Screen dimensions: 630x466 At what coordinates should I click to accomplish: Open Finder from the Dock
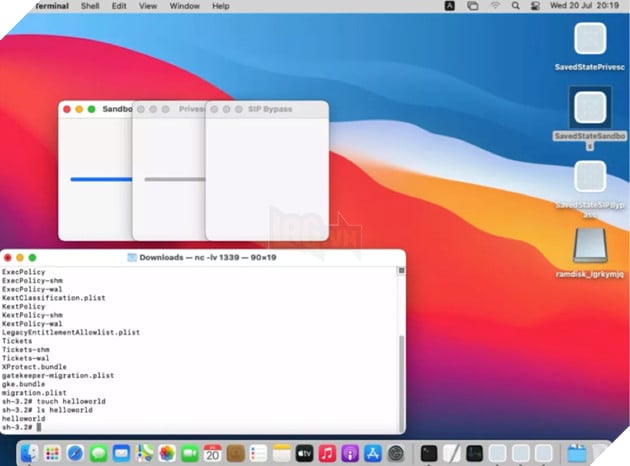tap(29, 454)
